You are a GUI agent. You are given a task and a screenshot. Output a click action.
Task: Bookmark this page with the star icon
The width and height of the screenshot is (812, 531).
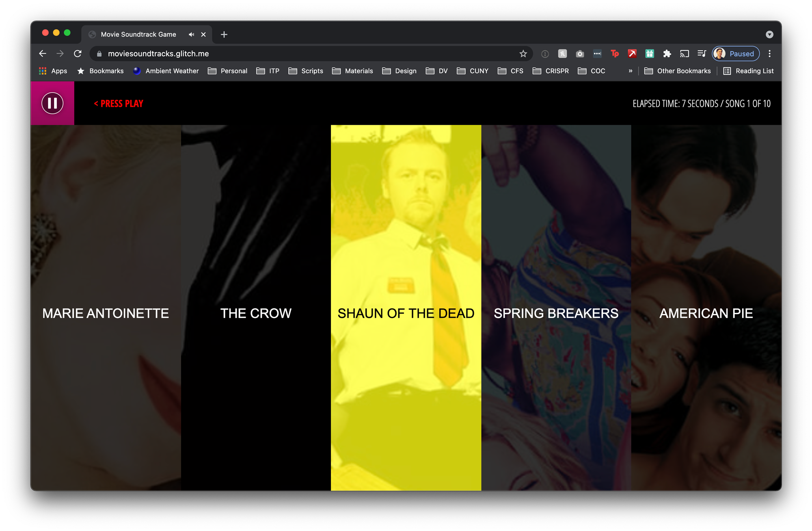[x=523, y=54]
